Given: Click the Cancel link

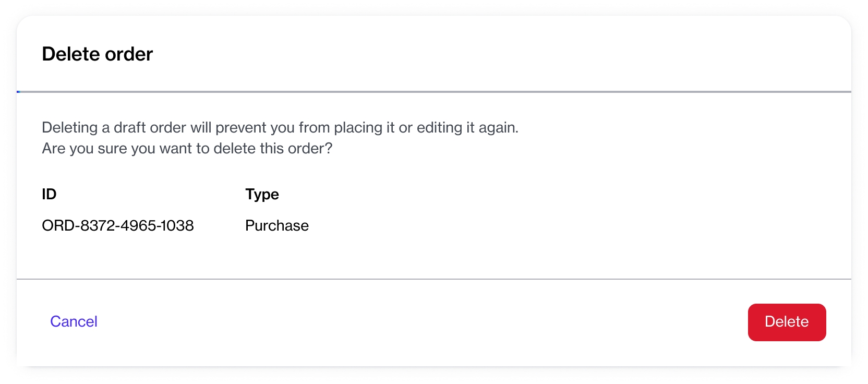Looking at the screenshot, I should click(74, 321).
